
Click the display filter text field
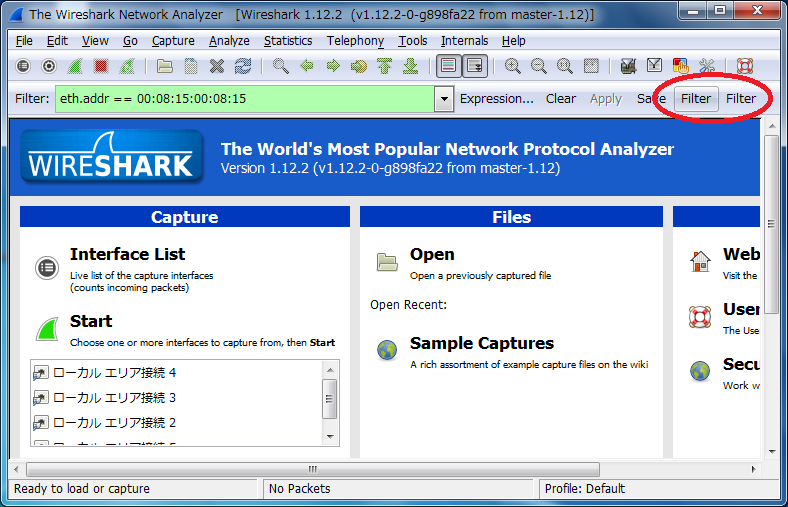click(245, 99)
